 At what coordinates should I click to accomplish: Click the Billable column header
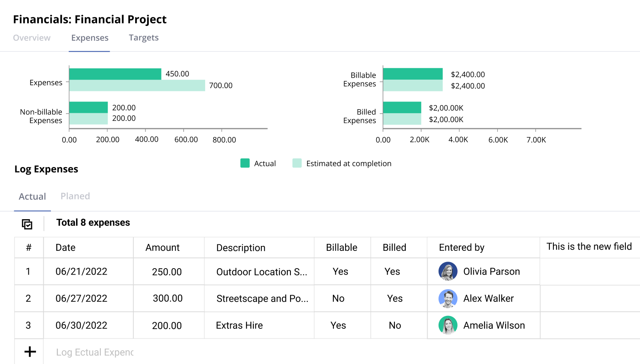pos(341,248)
